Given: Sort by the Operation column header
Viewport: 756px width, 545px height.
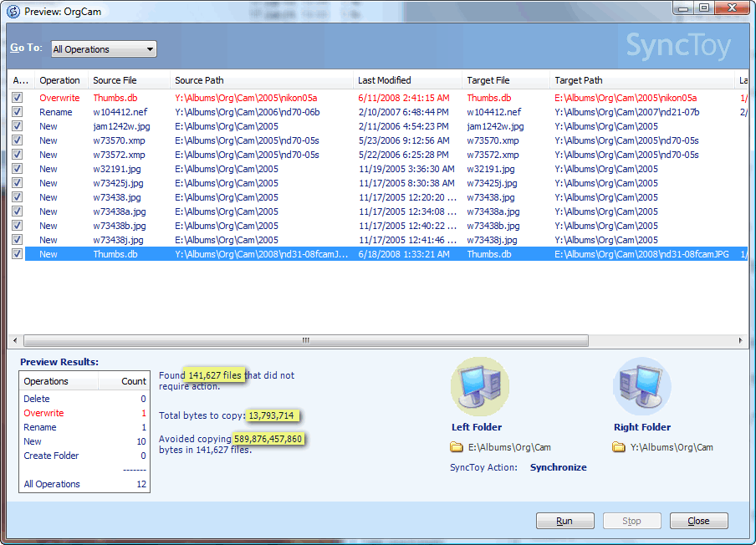Looking at the screenshot, I should [x=61, y=80].
